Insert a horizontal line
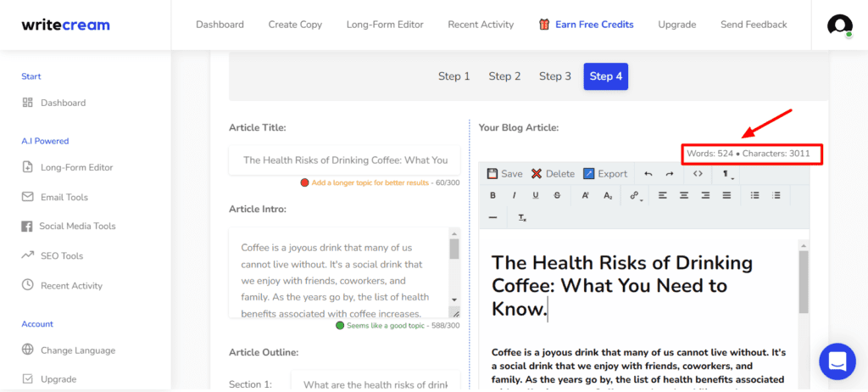 (x=493, y=218)
